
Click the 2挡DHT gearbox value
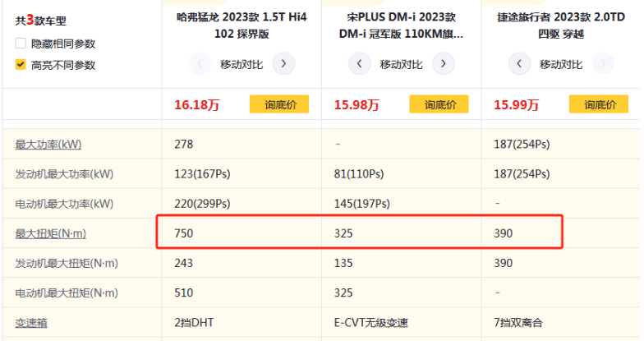[194, 322]
